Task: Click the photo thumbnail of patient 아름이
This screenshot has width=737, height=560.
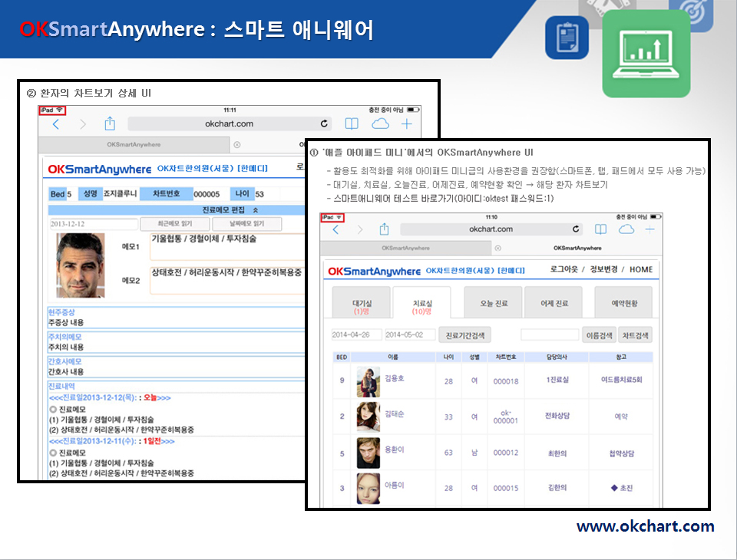Action: click(368, 489)
